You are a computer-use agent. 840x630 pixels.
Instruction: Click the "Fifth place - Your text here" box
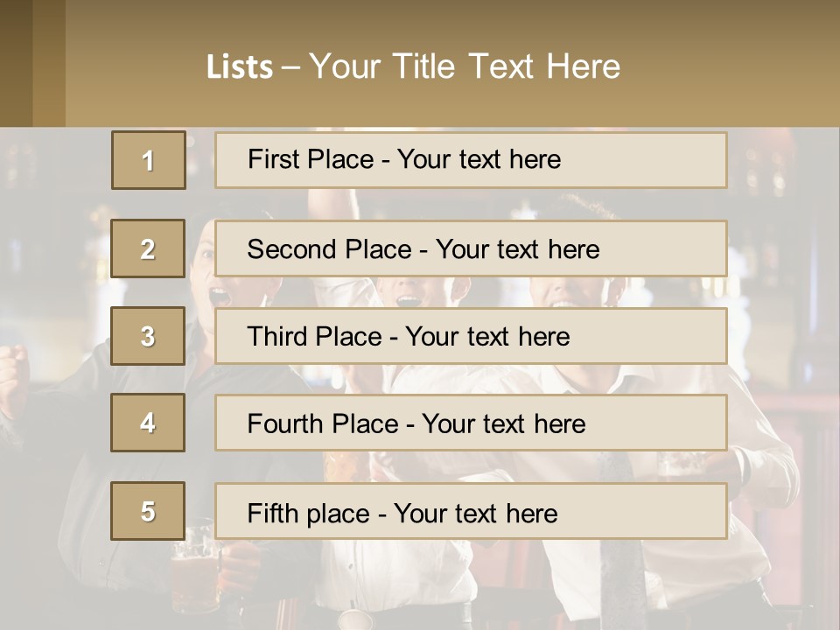click(471, 511)
